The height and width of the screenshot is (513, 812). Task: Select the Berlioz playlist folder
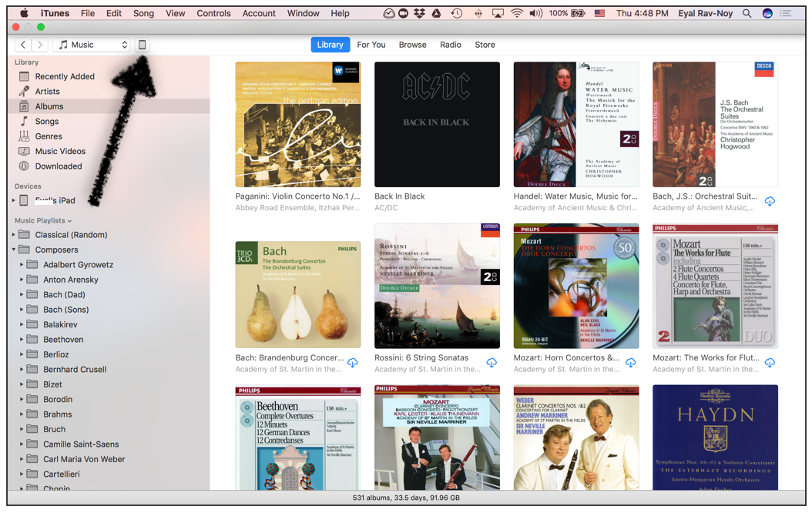click(56, 354)
